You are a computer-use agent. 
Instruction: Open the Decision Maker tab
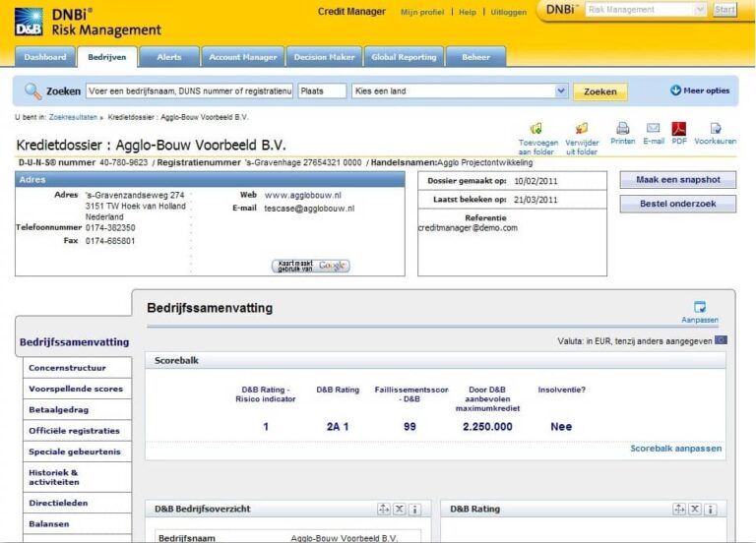[x=324, y=57]
